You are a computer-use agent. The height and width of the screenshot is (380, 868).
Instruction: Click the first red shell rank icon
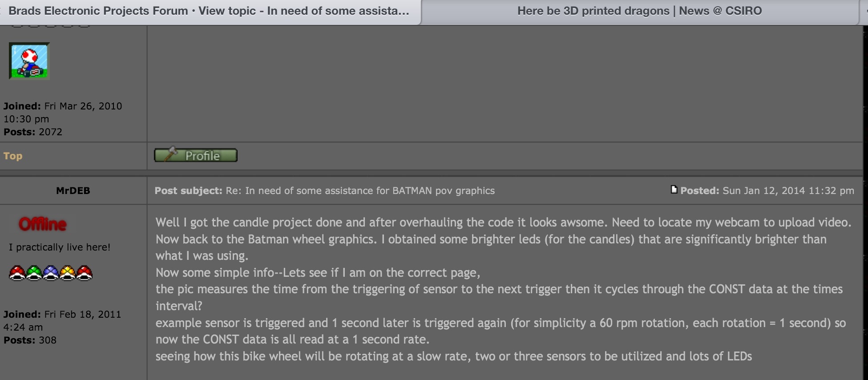(x=17, y=273)
